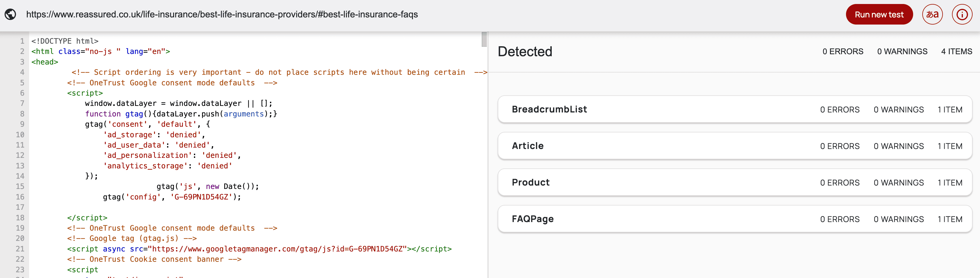Screen dimensions: 980x278
Task: Click the Detected heading
Action: tap(525, 52)
